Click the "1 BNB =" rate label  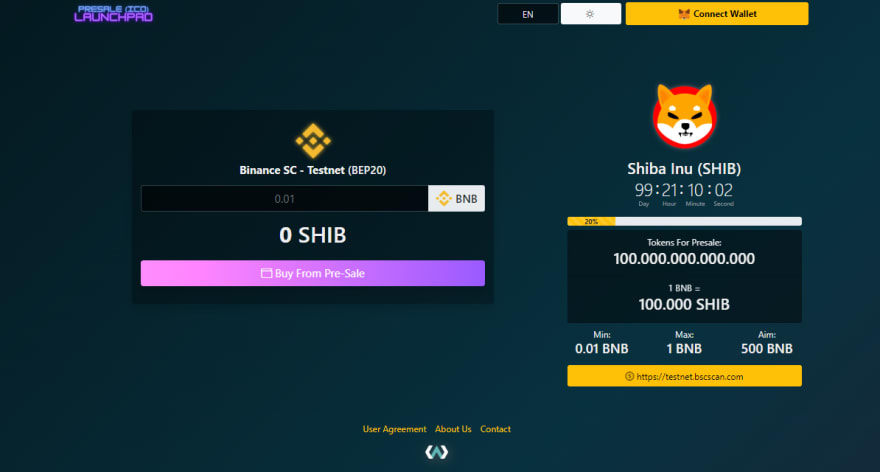tap(684, 288)
